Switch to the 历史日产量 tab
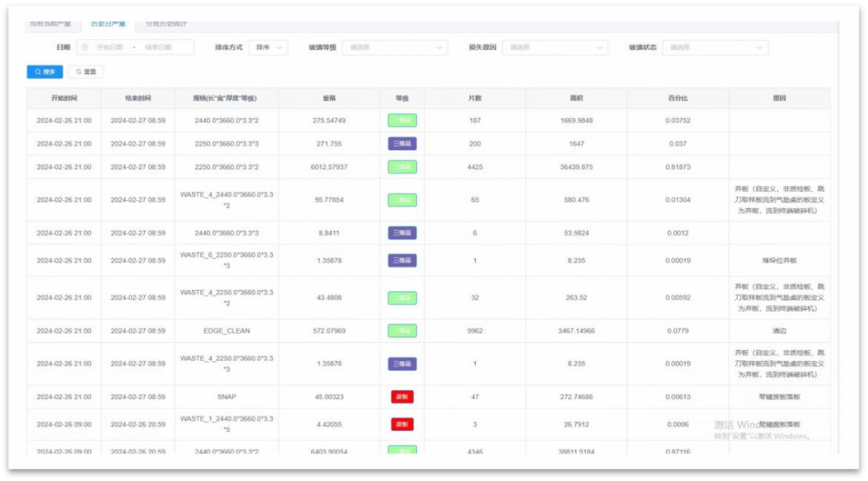 [x=108, y=24]
